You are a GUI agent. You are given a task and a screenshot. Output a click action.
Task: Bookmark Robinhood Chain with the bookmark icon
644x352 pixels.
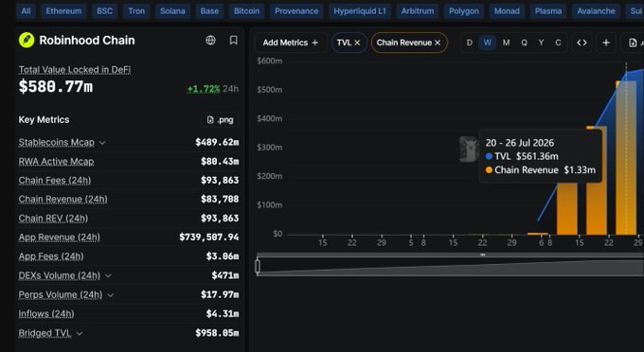(x=233, y=40)
